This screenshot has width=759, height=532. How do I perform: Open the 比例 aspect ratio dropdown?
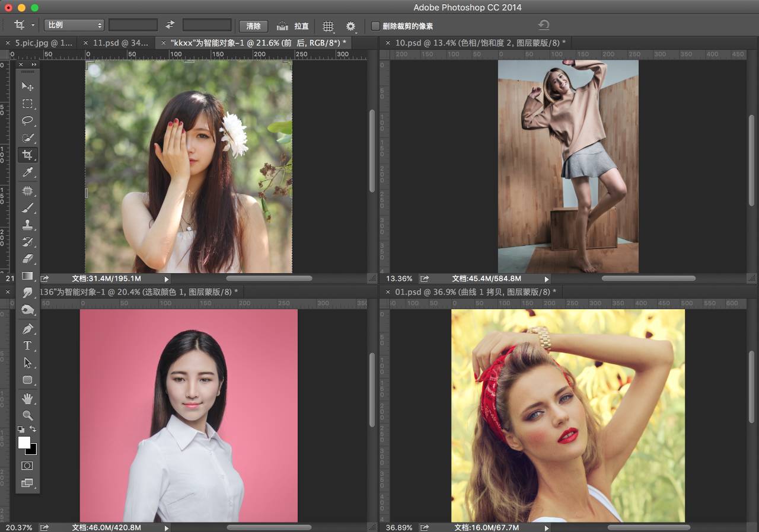click(74, 25)
